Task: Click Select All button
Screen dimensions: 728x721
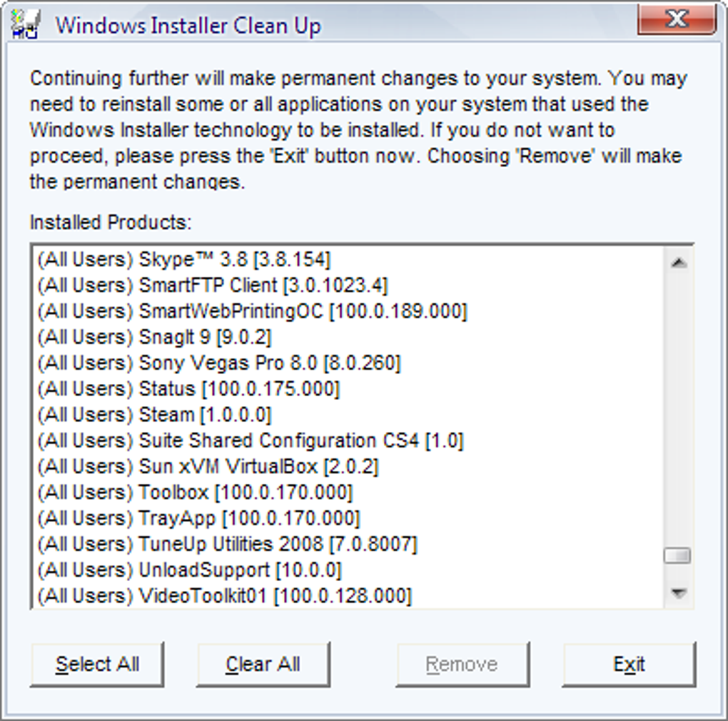Action: pos(97,665)
